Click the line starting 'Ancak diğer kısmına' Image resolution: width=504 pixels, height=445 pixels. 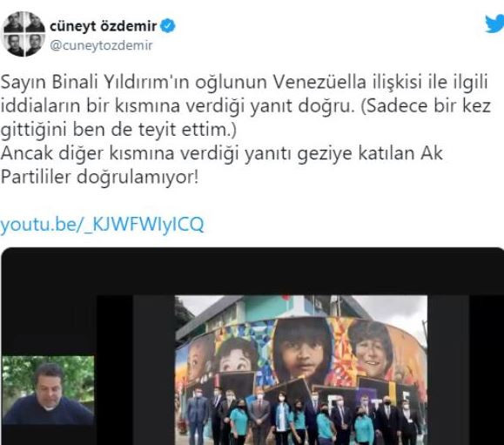coord(222,153)
